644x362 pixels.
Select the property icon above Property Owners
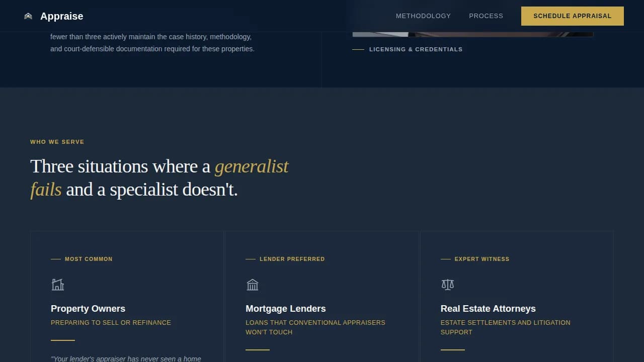[x=58, y=284]
